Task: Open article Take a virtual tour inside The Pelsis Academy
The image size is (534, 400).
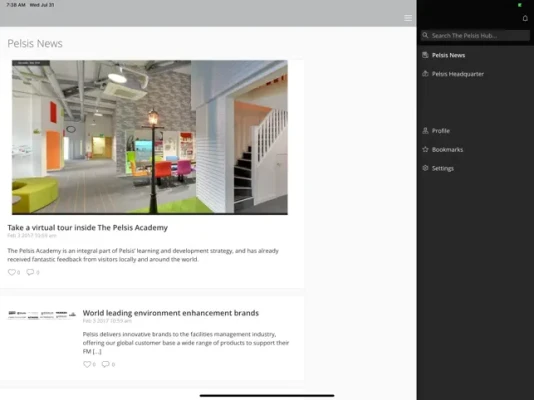Action: pyautogui.click(x=88, y=227)
